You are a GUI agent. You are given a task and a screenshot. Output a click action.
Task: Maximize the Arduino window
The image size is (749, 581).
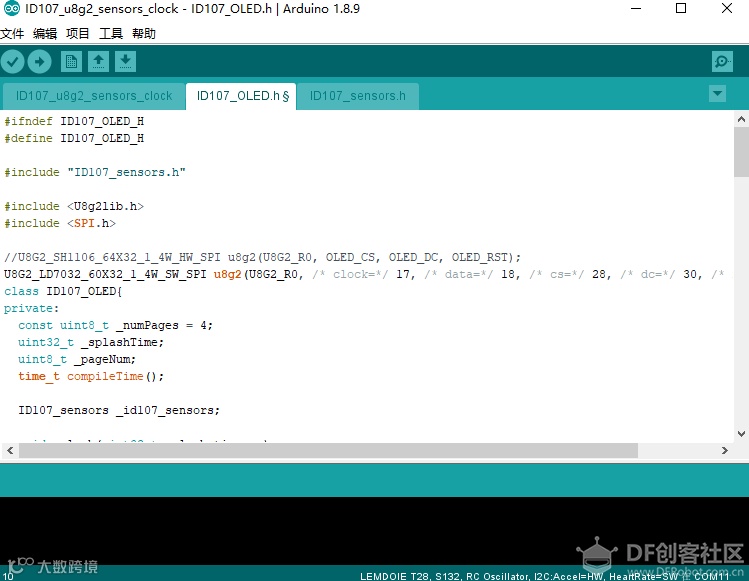pos(681,9)
